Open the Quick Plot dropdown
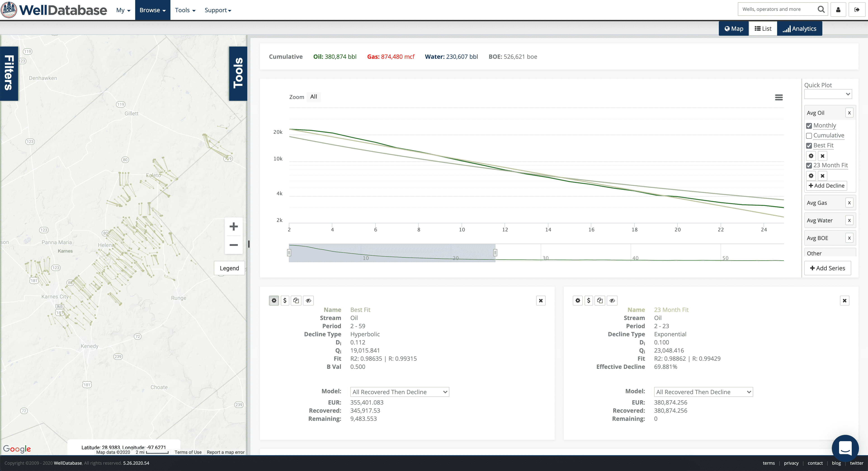868x471 pixels. (828, 94)
